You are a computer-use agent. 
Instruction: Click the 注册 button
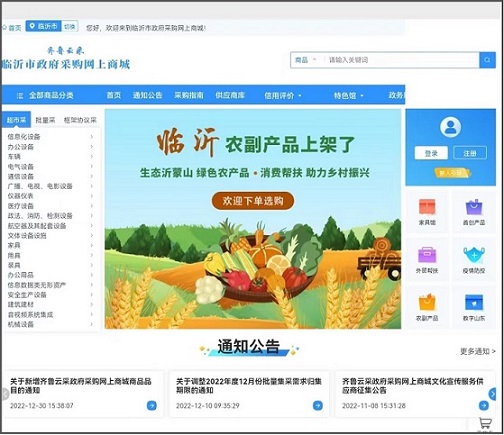(470, 153)
